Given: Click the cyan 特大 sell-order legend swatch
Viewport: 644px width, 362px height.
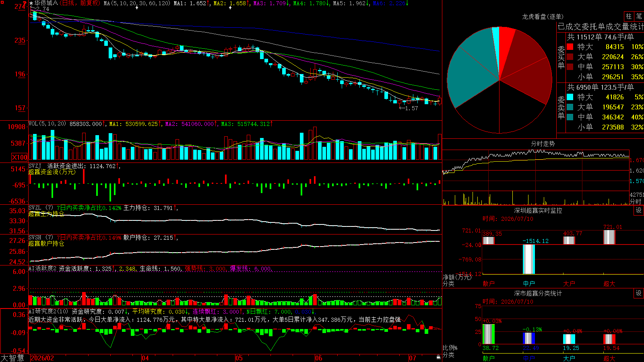Looking at the screenshot, I should (x=570, y=97).
